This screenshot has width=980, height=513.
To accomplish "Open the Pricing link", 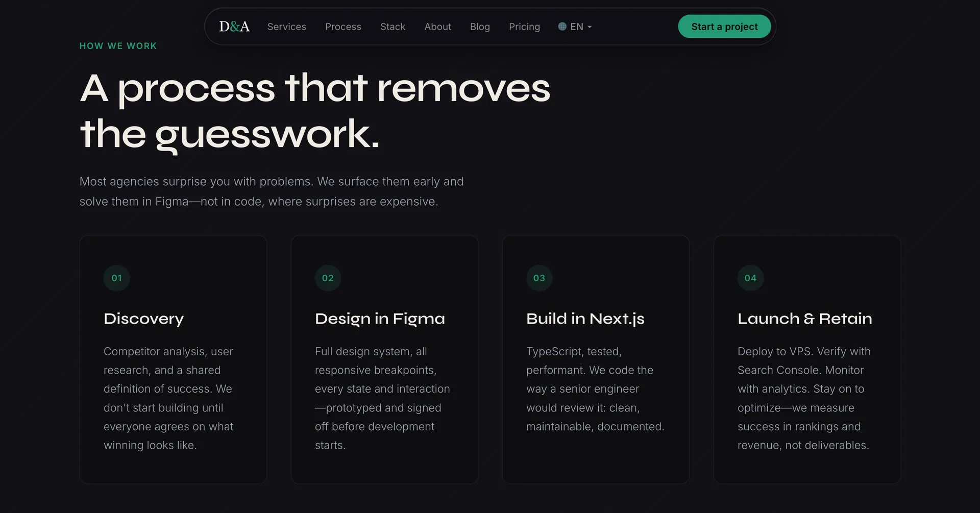I will (x=524, y=27).
